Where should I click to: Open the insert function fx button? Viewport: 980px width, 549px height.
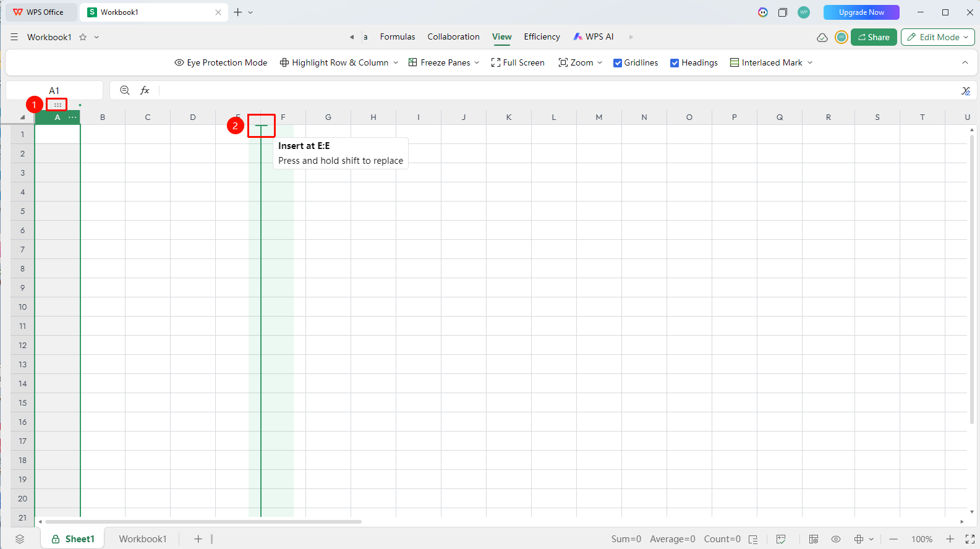click(145, 90)
